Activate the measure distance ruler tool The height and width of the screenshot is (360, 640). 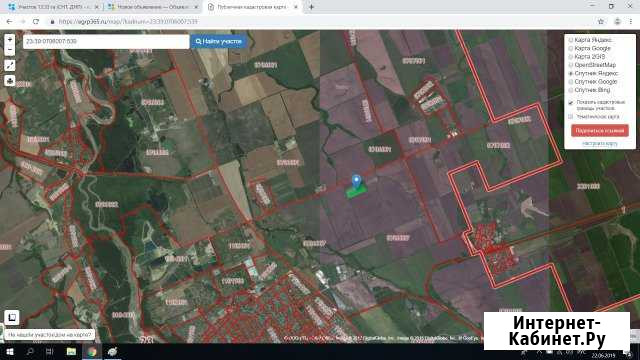10,65
